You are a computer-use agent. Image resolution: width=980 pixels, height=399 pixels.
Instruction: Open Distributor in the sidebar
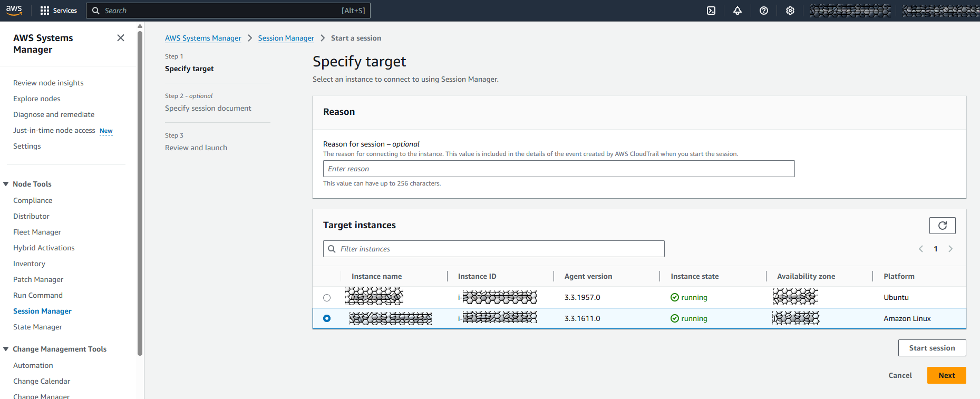[x=31, y=216]
